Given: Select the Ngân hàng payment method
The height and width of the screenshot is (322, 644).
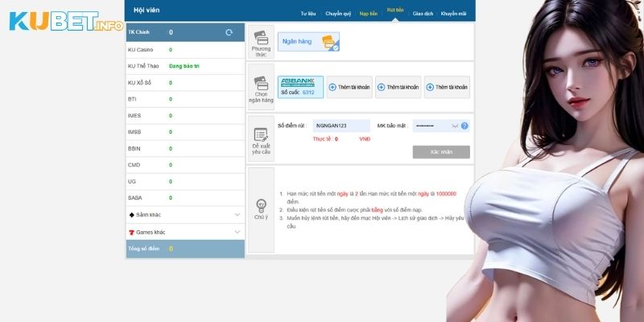Looking at the screenshot, I should 308,42.
